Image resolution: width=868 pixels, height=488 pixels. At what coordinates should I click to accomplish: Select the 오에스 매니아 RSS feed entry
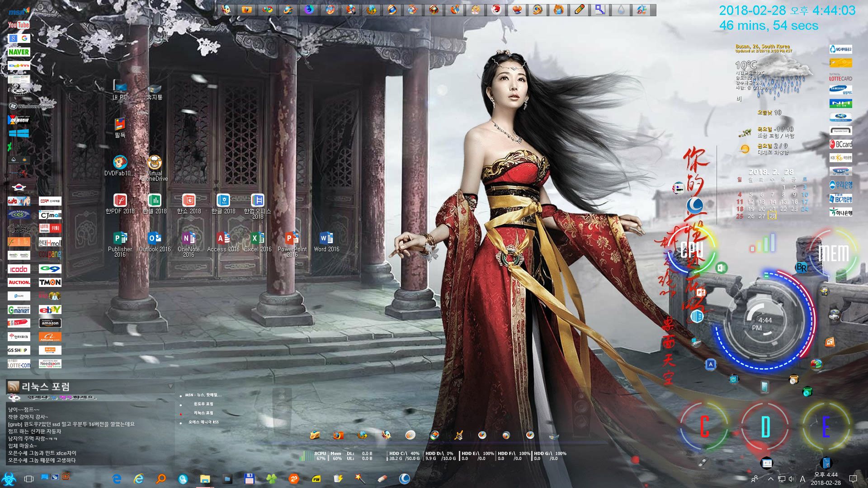[x=203, y=422]
